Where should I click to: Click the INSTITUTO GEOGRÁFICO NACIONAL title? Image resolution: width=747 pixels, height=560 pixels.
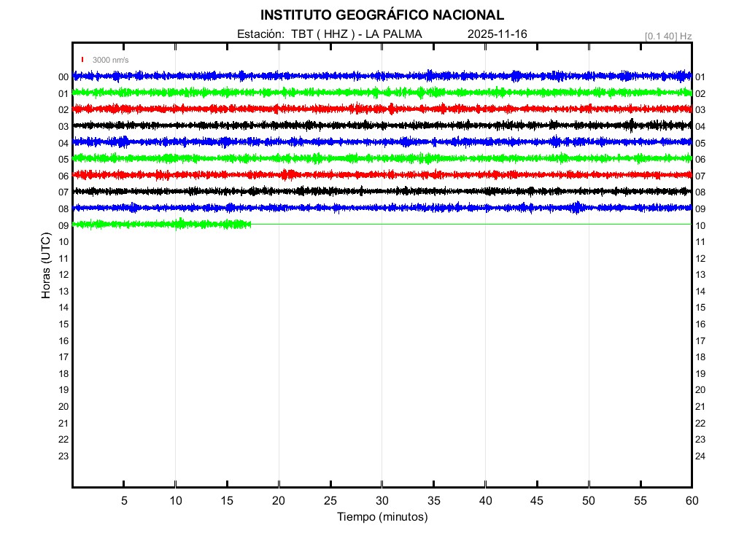382,15
